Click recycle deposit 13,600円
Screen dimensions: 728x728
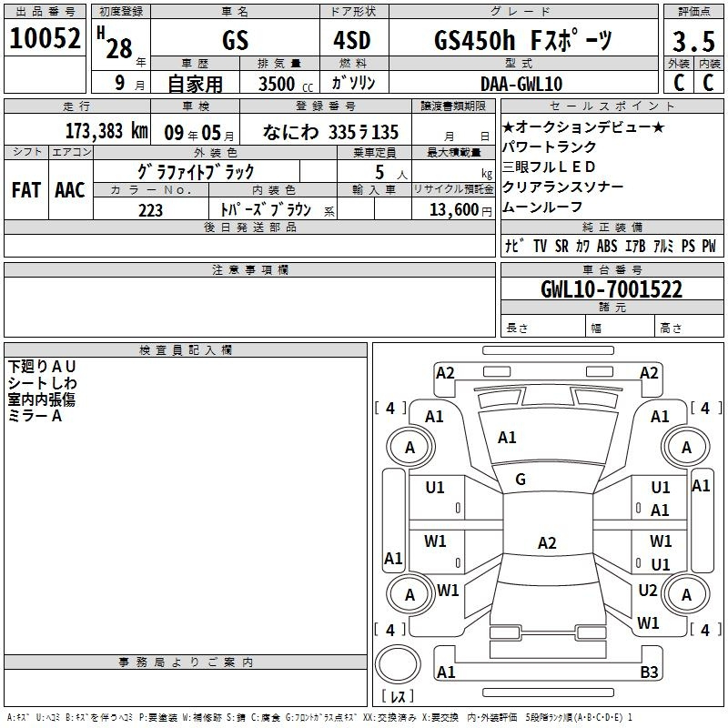tap(460, 210)
